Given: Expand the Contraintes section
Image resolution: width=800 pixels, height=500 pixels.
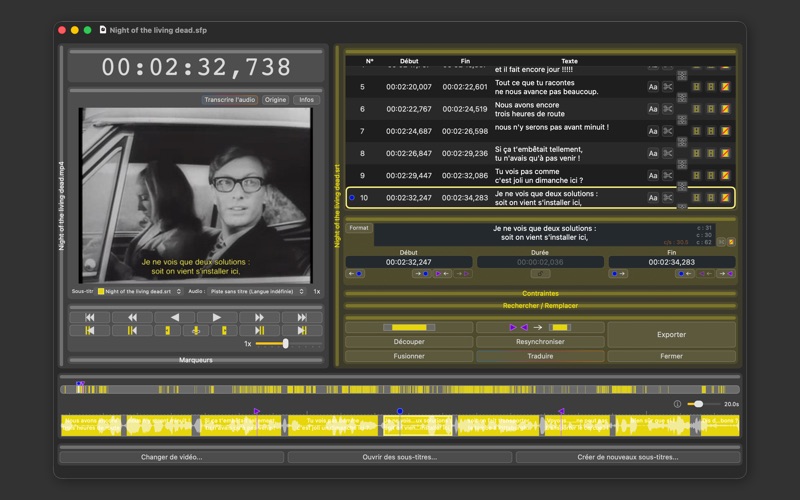Looking at the screenshot, I should click(x=540, y=294).
